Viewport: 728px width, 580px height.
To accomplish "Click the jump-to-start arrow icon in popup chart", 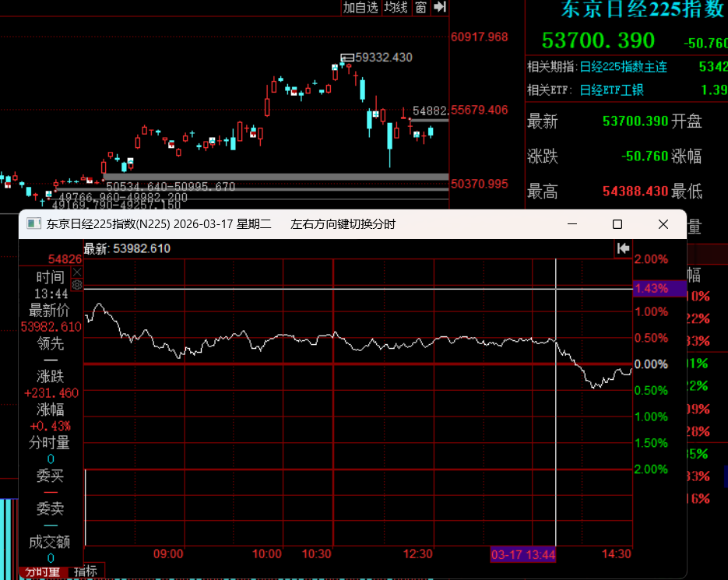I will point(623,248).
